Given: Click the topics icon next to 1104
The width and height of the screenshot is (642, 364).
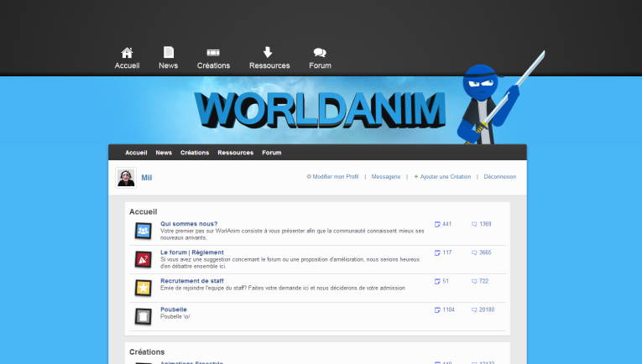Looking at the screenshot, I should pyautogui.click(x=437, y=310).
